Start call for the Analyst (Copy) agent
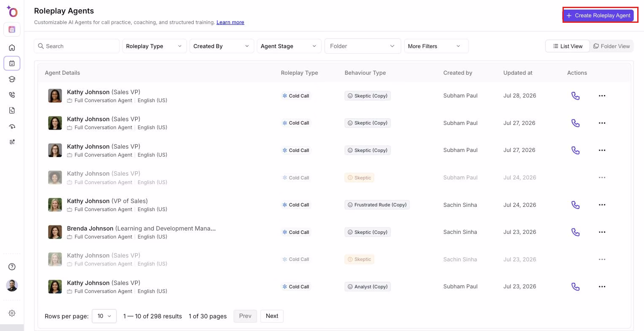The width and height of the screenshot is (644, 331). [575, 287]
